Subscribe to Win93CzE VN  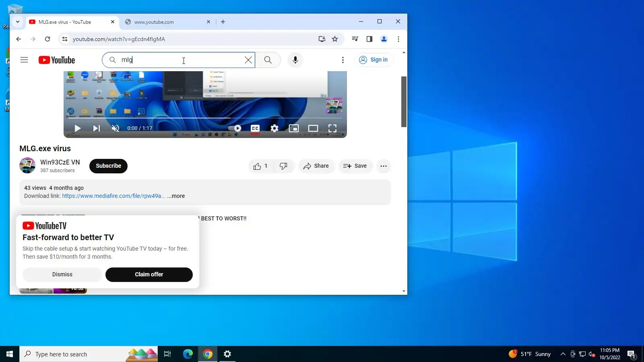108,166
